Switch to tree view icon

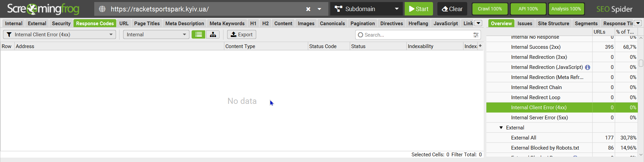(213, 35)
